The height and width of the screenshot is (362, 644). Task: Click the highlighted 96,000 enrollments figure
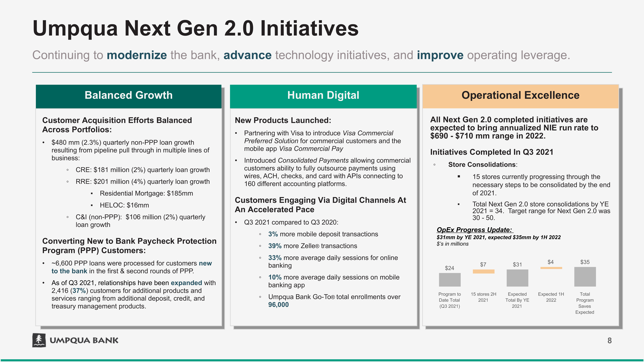(278, 305)
